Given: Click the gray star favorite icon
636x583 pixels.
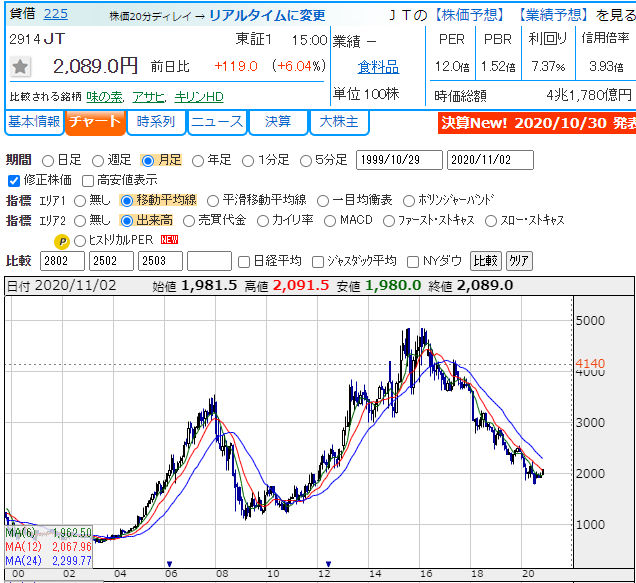Looking at the screenshot, I should [x=20, y=67].
